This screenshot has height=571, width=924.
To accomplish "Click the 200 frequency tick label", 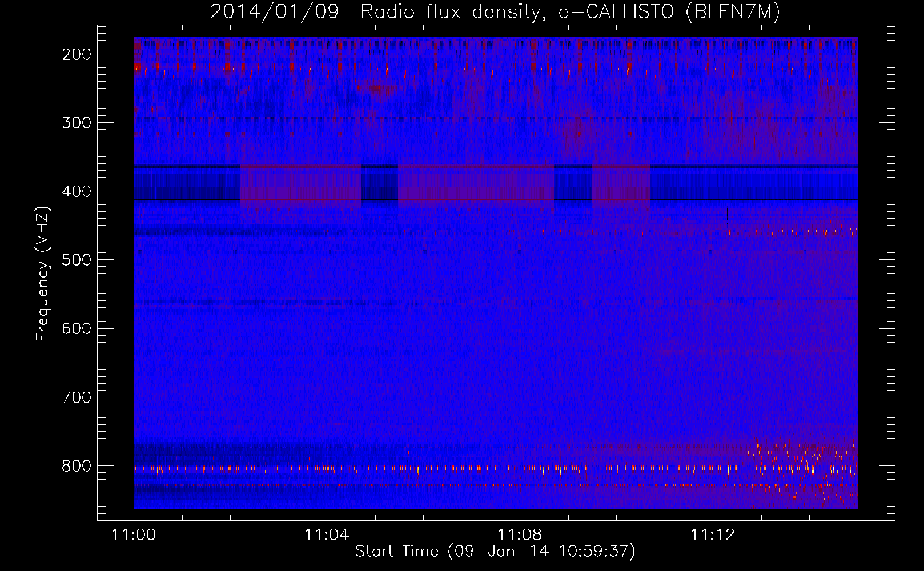I will (x=76, y=54).
